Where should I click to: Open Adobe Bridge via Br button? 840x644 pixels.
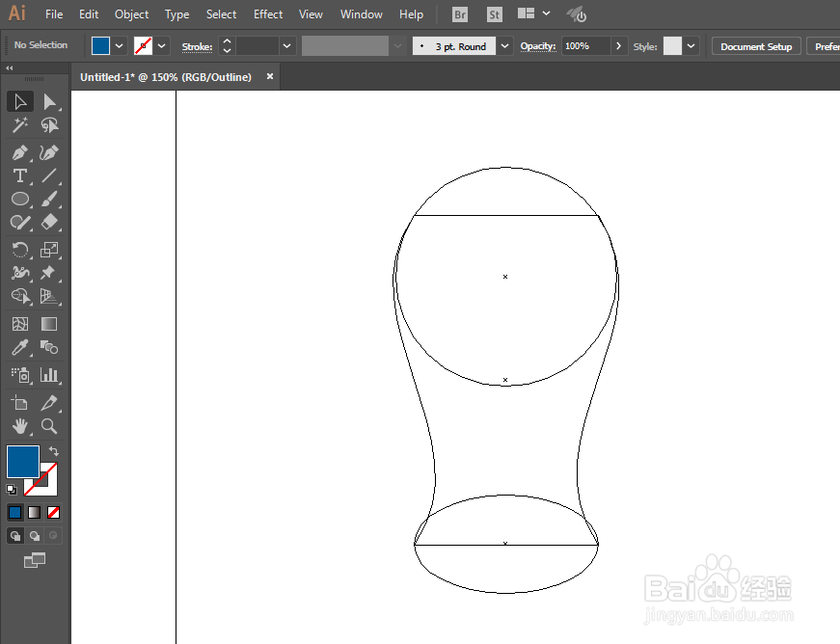[460, 14]
